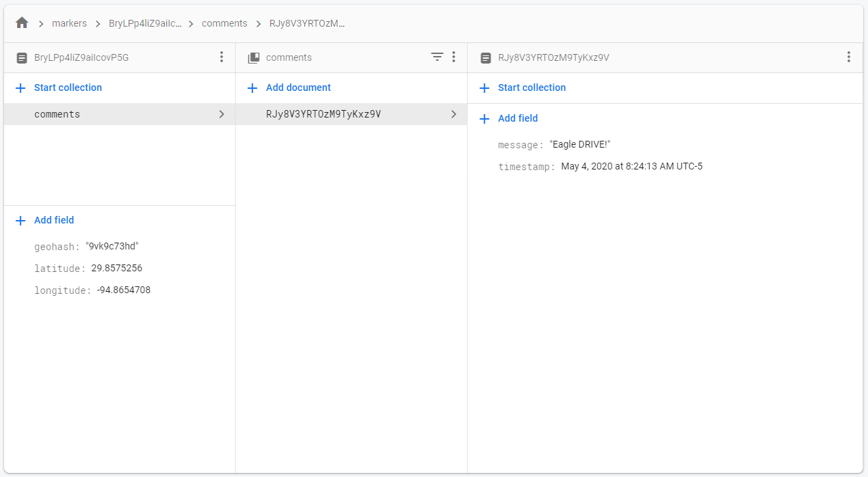Start a collection in the left panel
868x477 pixels.
(68, 87)
